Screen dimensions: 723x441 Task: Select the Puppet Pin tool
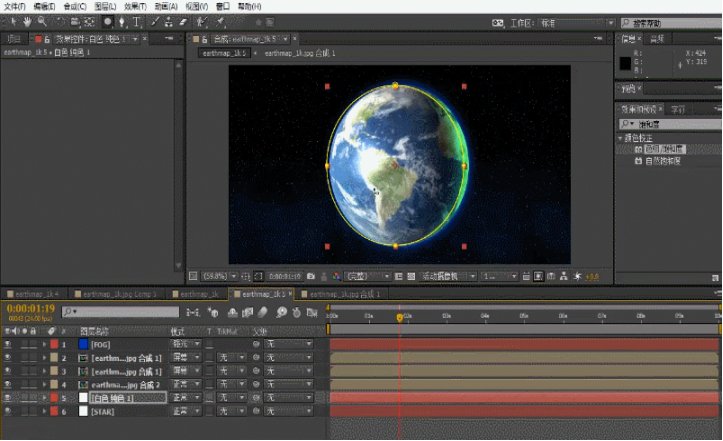219,21
